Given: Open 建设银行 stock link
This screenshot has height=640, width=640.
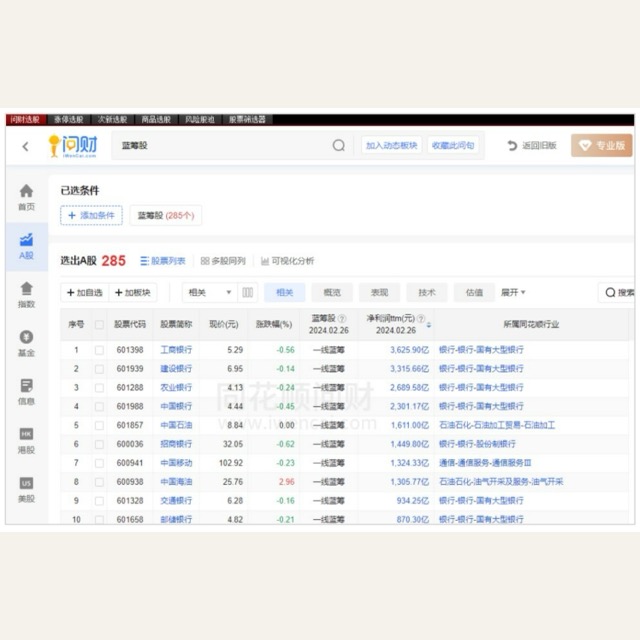Looking at the screenshot, I should pyautogui.click(x=176, y=369).
